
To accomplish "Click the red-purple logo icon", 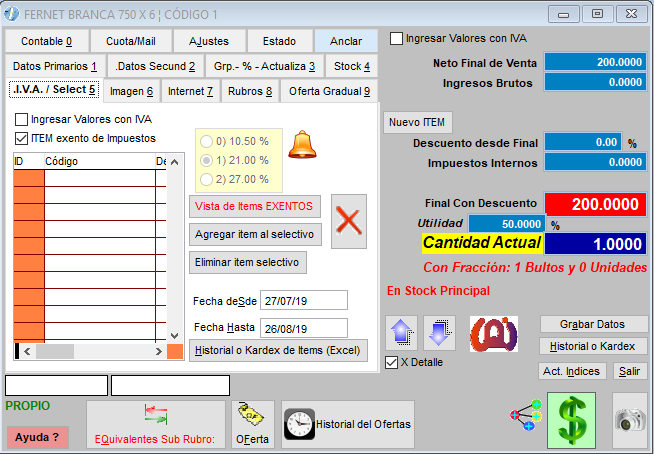I will [x=494, y=334].
